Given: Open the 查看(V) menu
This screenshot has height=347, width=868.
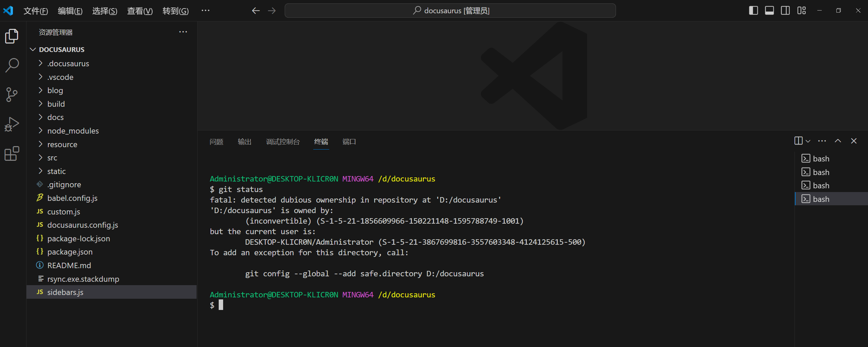Looking at the screenshot, I should (140, 11).
